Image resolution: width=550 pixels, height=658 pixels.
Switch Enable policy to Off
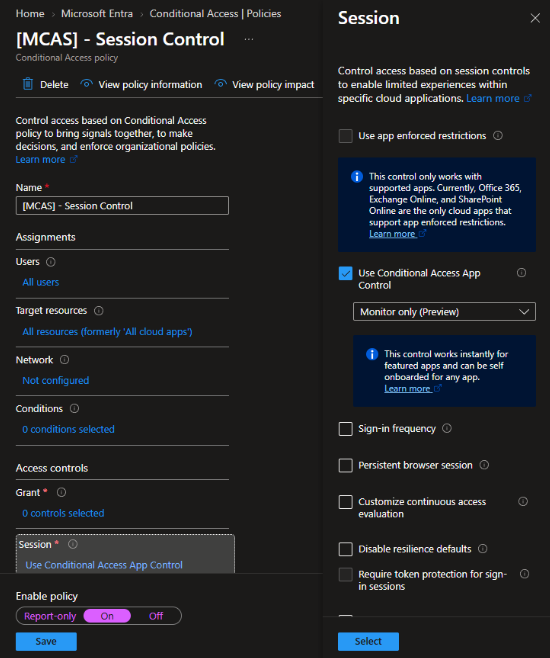point(156,616)
